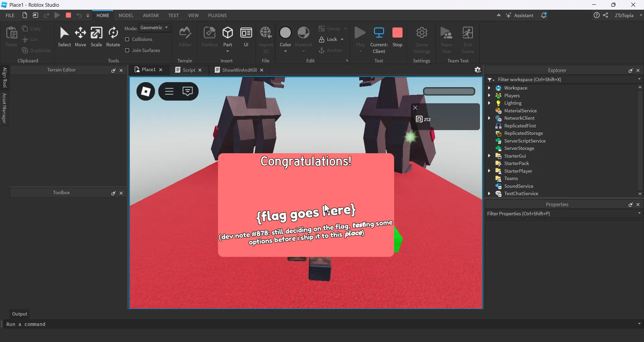
Task: Click the Run a command bar
Action: (x=322, y=324)
